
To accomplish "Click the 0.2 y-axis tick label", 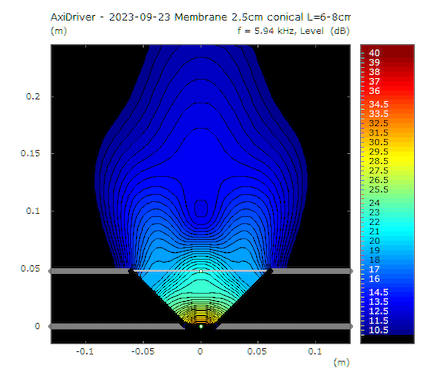I will (33, 96).
